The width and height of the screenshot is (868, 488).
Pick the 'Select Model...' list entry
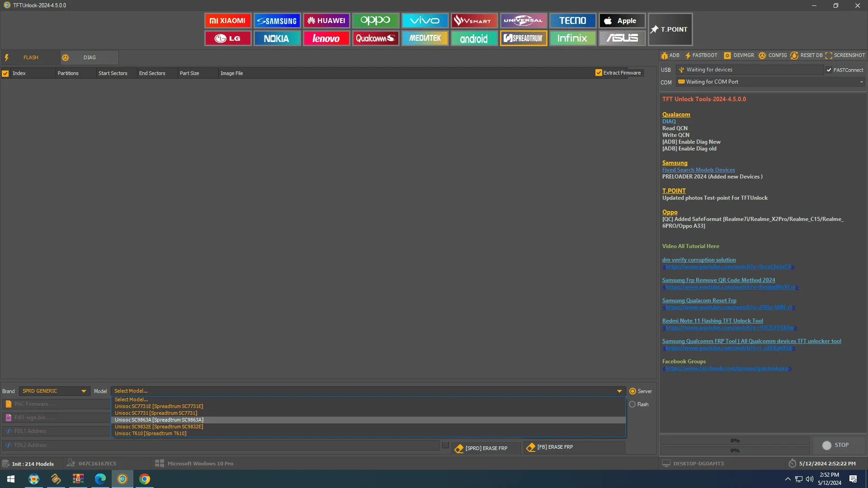point(368,399)
